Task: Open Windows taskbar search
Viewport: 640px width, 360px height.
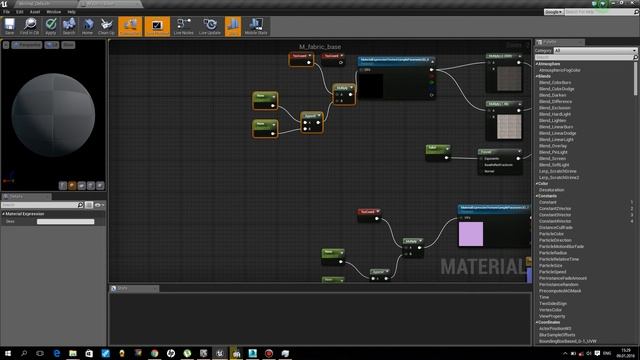Action: pyautogui.click(x=24, y=353)
